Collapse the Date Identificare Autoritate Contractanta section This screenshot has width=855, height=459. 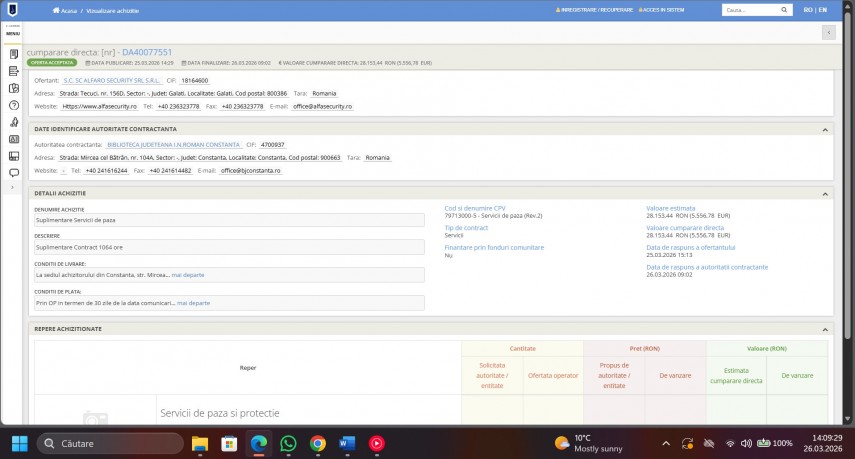825,129
